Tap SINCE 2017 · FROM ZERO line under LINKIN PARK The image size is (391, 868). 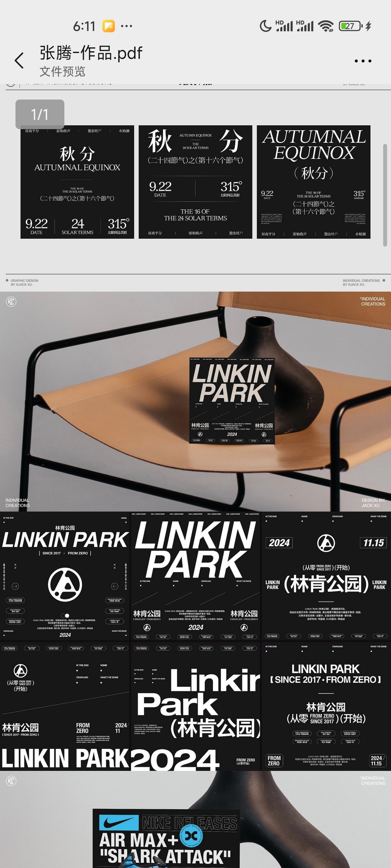65,553
